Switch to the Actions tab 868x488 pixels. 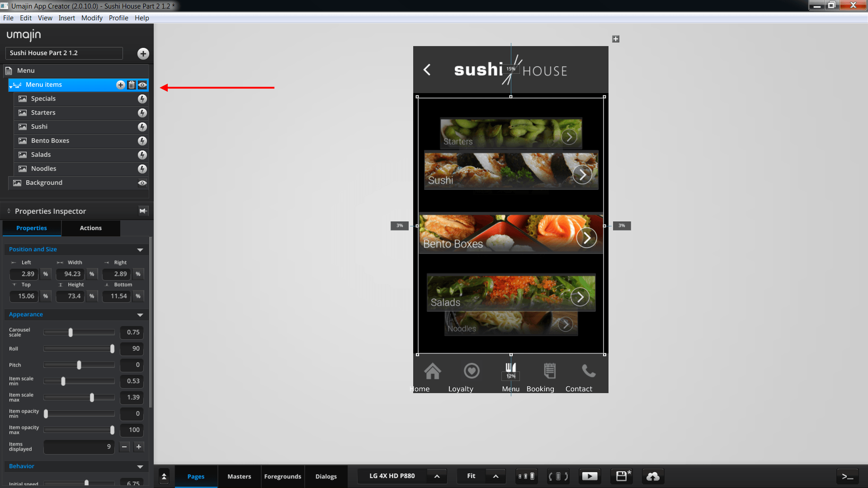pyautogui.click(x=90, y=228)
